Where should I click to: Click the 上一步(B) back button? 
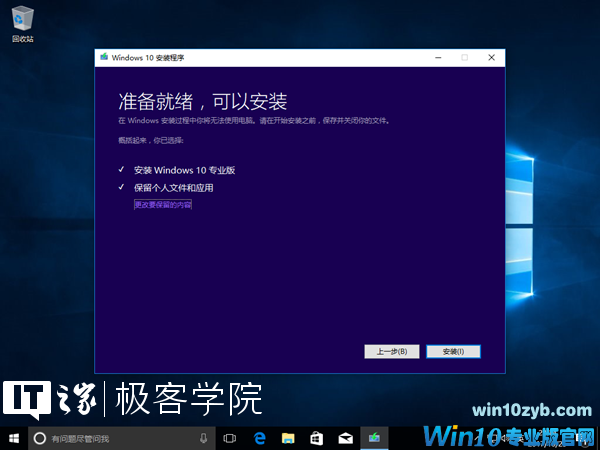tap(391, 351)
